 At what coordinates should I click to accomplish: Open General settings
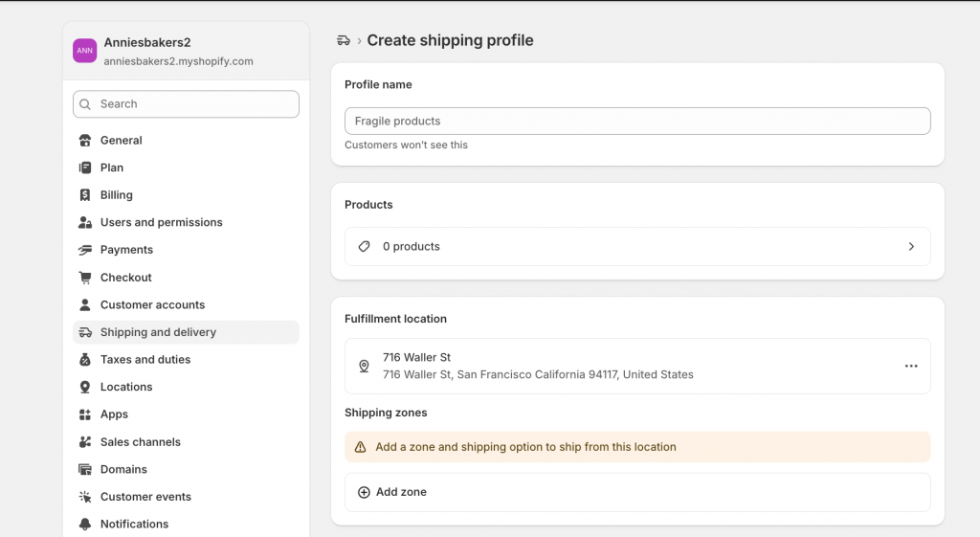(186, 140)
